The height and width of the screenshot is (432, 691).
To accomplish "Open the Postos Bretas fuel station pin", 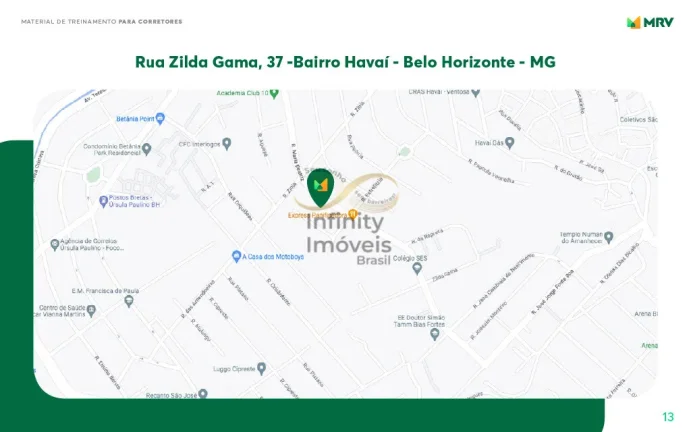I will click(104, 201).
